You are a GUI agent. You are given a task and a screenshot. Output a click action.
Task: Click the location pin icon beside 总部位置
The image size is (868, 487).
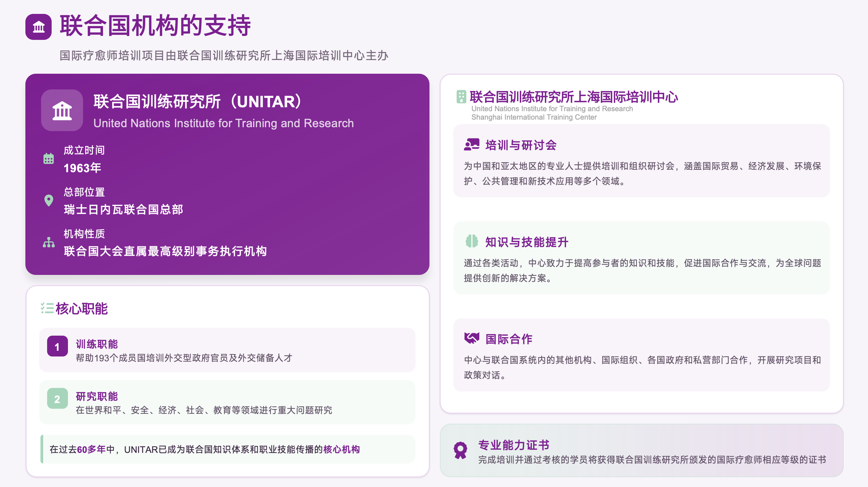pyautogui.click(x=49, y=200)
